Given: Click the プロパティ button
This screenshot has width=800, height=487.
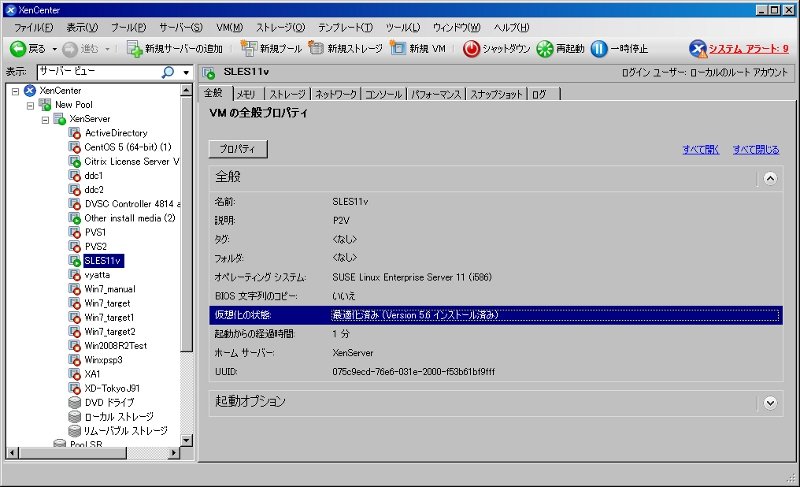Looking at the screenshot, I should [x=238, y=149].
